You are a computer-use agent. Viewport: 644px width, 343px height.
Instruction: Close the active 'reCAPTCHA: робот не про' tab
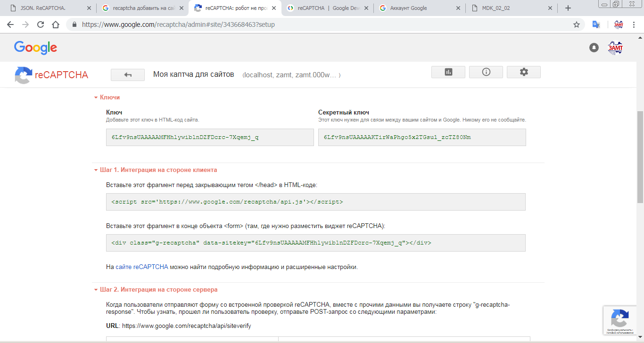click(x=274, y=8)
